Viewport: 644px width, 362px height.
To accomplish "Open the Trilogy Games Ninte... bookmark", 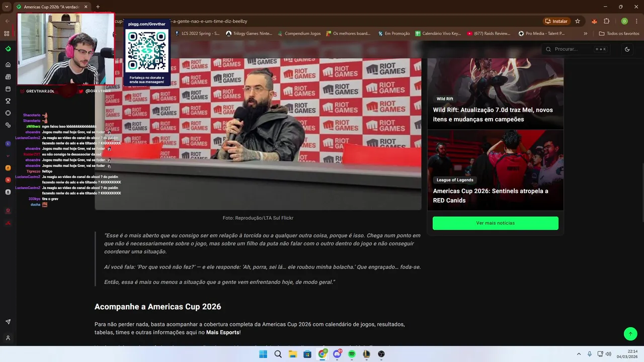I will (x=249, y=34).
